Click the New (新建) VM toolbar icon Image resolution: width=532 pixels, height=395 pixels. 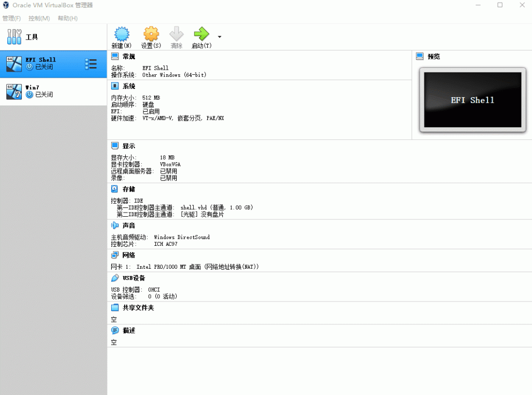[121, 35]
